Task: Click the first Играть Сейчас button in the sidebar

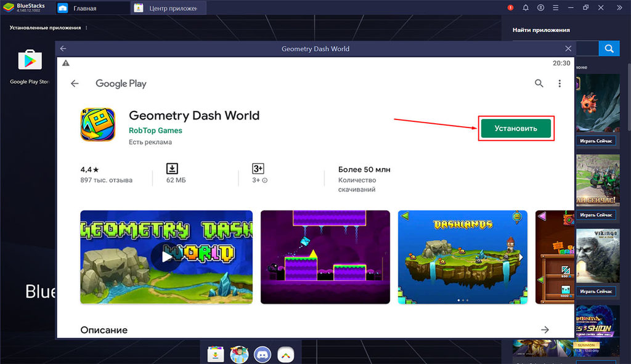Action: pos(596,141)
